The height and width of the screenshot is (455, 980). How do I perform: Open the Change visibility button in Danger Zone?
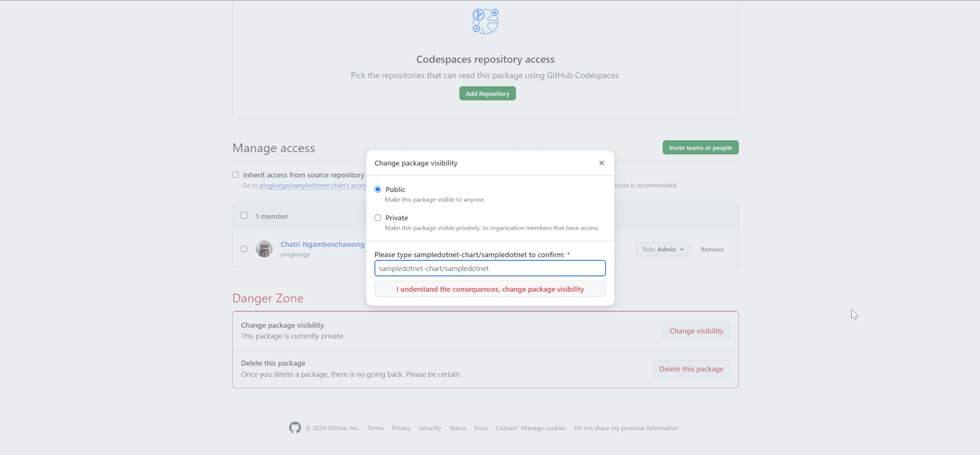pyautogui.click(x=696, y=331)
